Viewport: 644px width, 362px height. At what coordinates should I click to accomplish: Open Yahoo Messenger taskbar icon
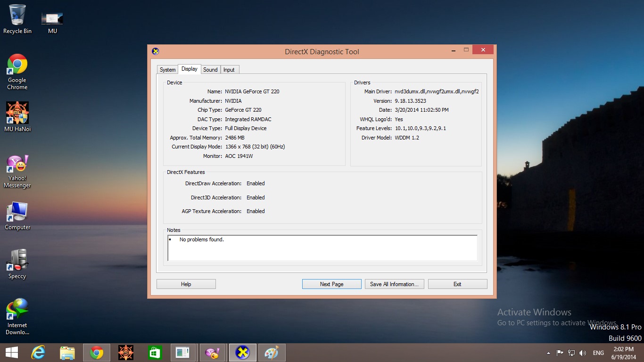pyautogui.click(x=213, y=353)
